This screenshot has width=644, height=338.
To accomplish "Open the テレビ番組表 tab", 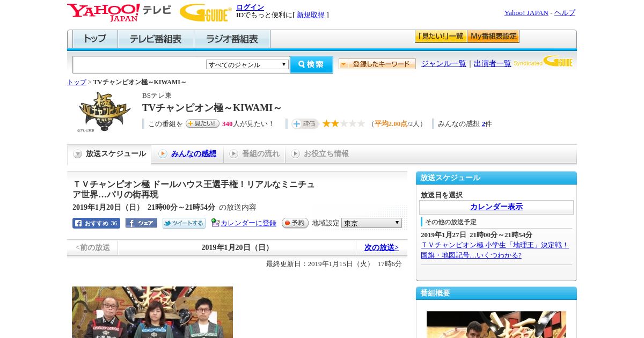I will (156, 39).
